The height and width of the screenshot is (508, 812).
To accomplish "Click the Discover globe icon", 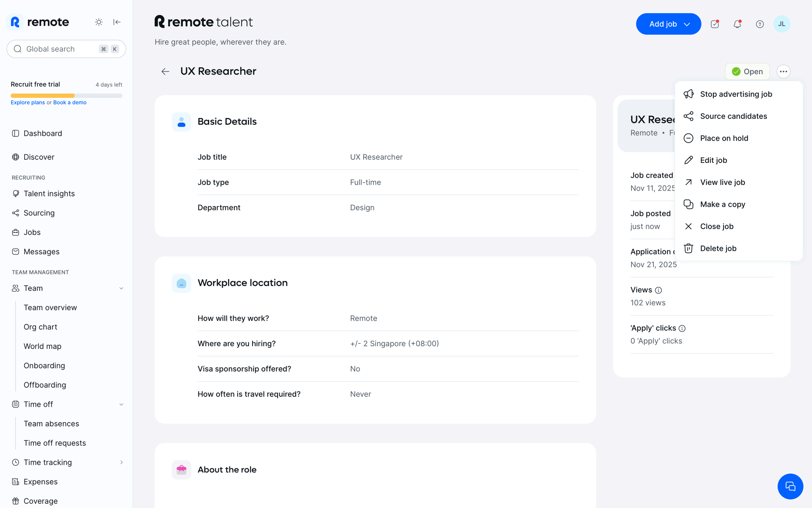I will click(16, 157).
